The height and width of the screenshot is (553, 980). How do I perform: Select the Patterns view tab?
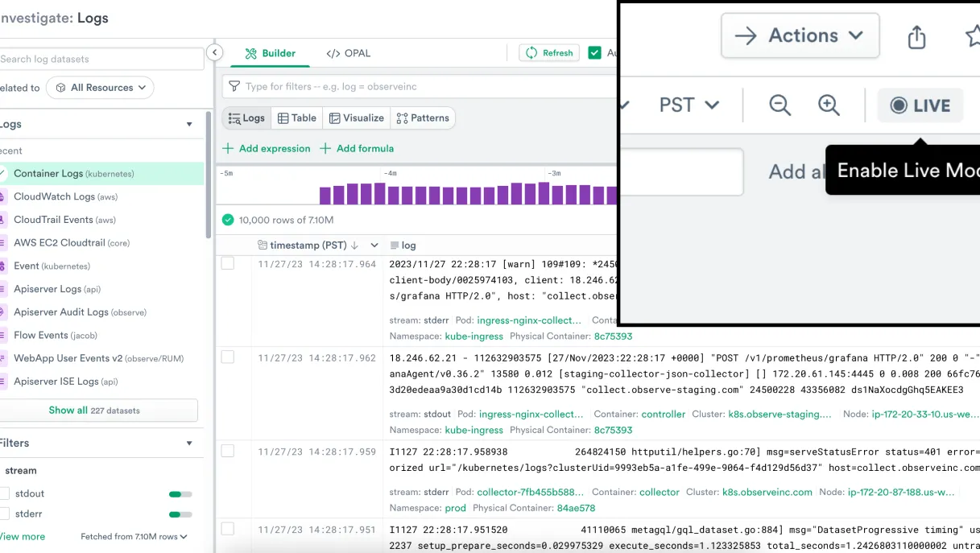[x=423, y=118]
